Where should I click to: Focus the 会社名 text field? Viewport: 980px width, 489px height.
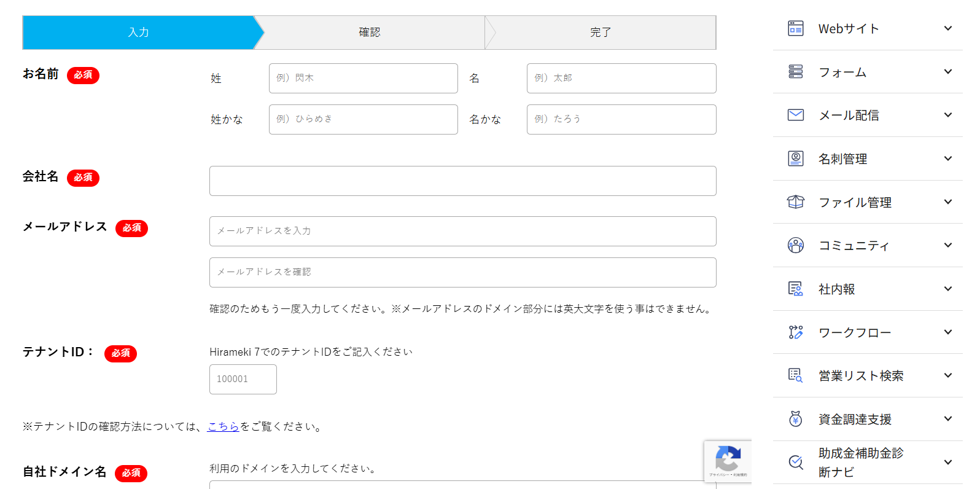tap(462, 181)
